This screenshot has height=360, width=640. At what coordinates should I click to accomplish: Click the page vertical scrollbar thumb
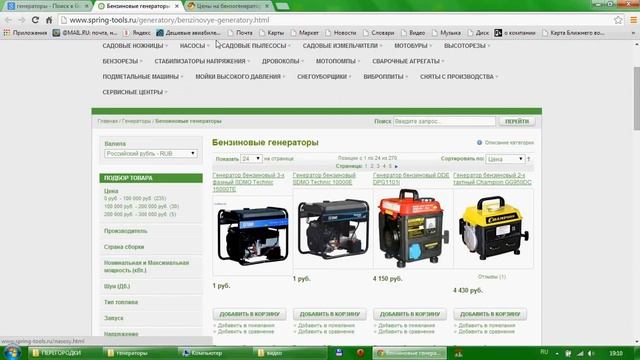[636, 98]
